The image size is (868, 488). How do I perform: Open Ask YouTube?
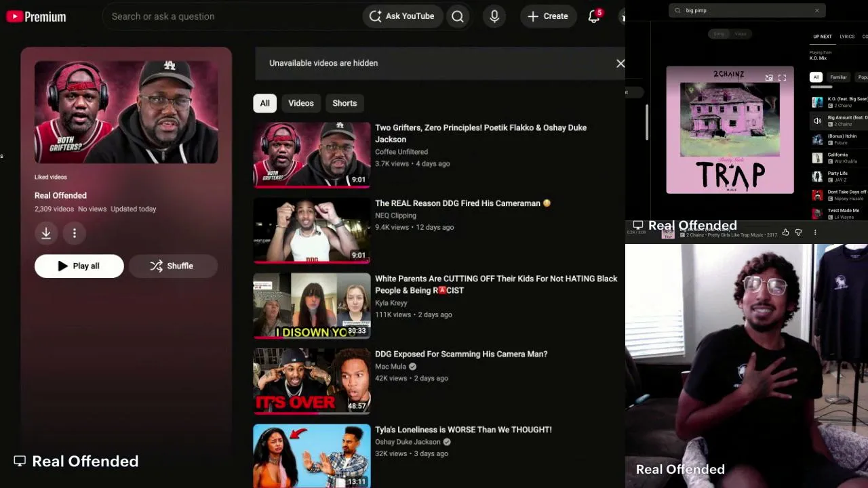click(x=402, y=16)
